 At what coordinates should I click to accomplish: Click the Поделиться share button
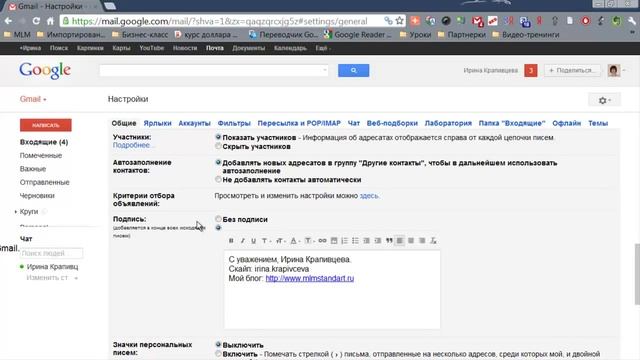[x=572, y=70]
